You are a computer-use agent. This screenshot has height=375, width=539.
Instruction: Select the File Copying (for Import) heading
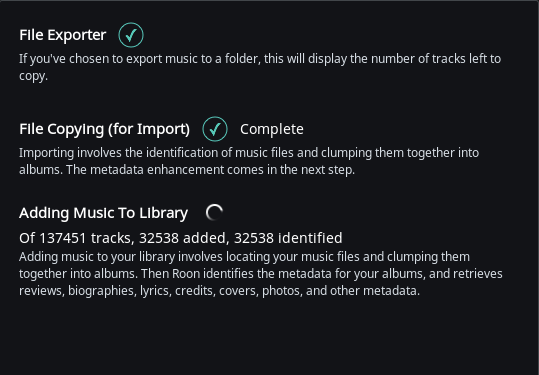pos(104,129)
